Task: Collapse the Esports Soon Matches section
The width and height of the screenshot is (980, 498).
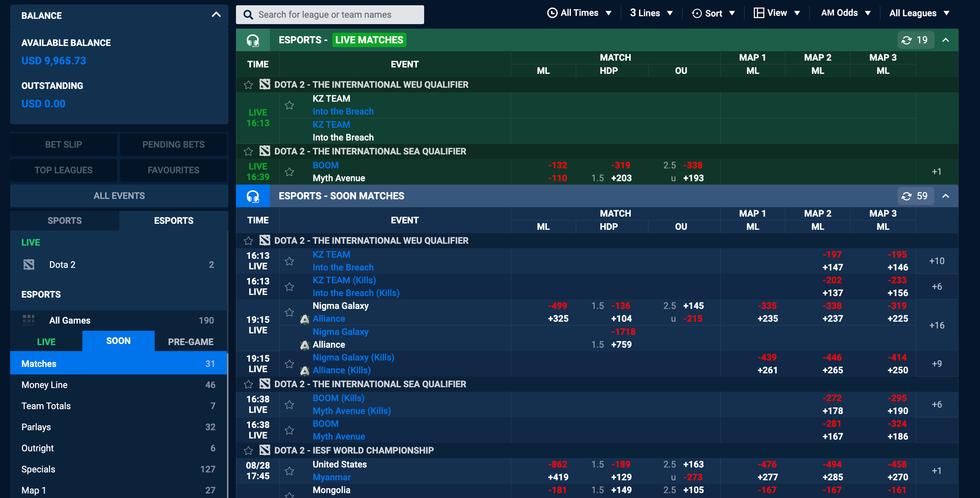Action: [x=946, y=196]
